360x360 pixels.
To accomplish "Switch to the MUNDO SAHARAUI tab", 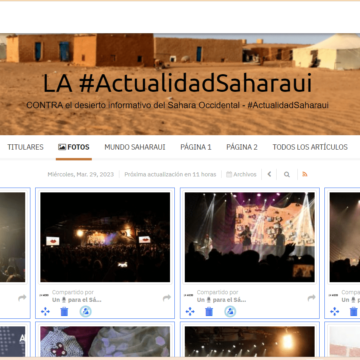I will pyautogui.click(x=135, y=147).
